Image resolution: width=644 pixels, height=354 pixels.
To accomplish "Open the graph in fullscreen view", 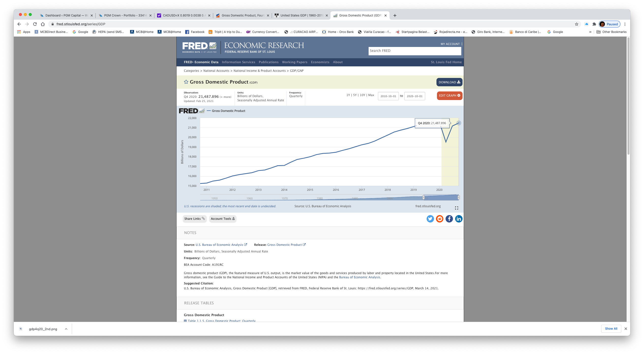I will pyautogui.click(x=456, y=208).
